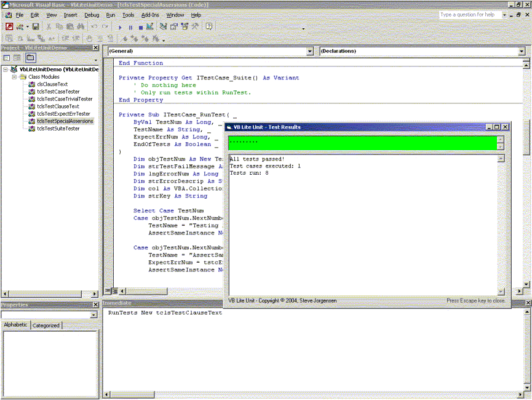Toggle Folders view in Project pane

click(x=30, y=58)
